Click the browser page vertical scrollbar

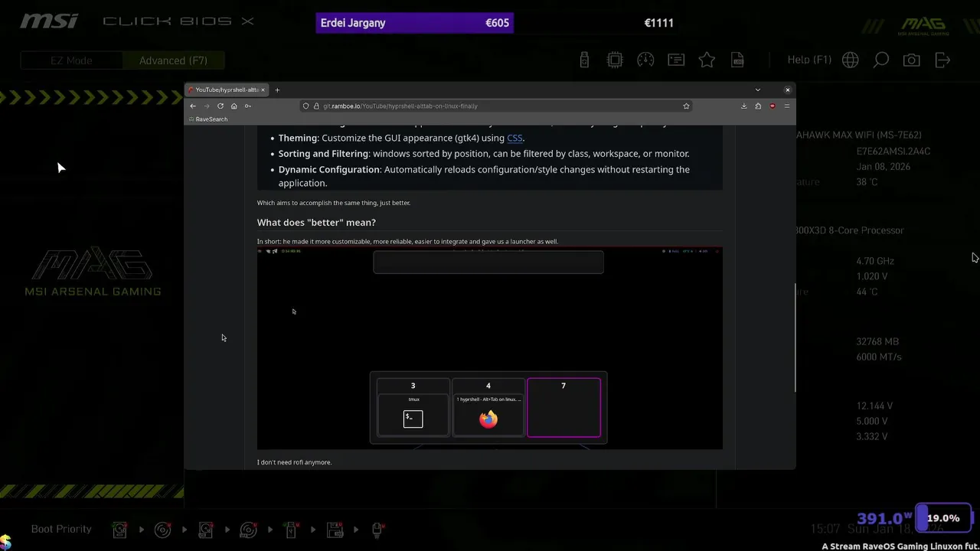point(794,337)
